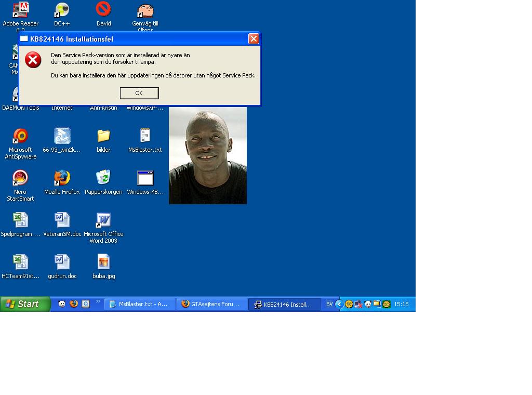Select the Papperskorgen recycle bin icon
This screenshot has width=532, height=395.
pos(103,178)
